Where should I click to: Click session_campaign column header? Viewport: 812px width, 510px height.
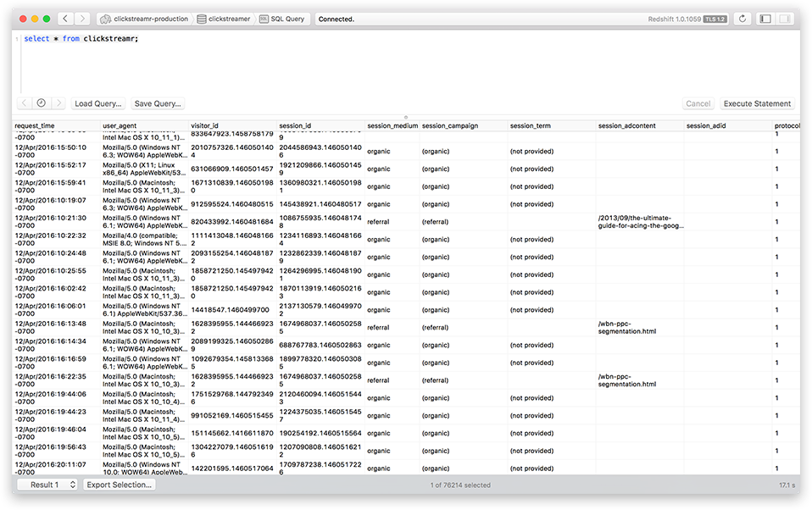click(x=464, y=126)
